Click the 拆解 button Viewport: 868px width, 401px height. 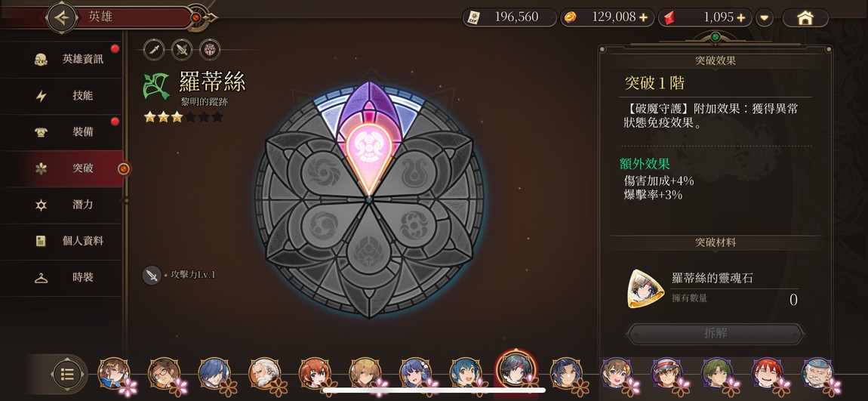coord(716,334)
